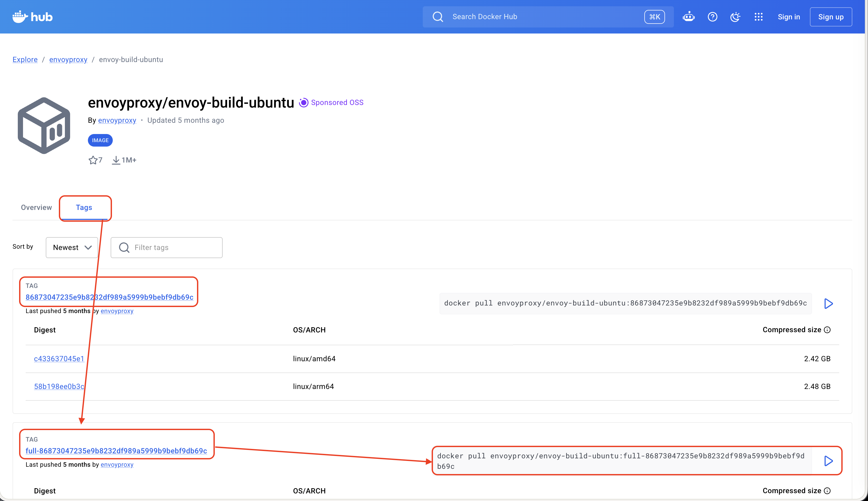This screenshot has height=501, width=868.
Task: Click the envoy-build-ubuntu repository cube image
Action: 44,126
